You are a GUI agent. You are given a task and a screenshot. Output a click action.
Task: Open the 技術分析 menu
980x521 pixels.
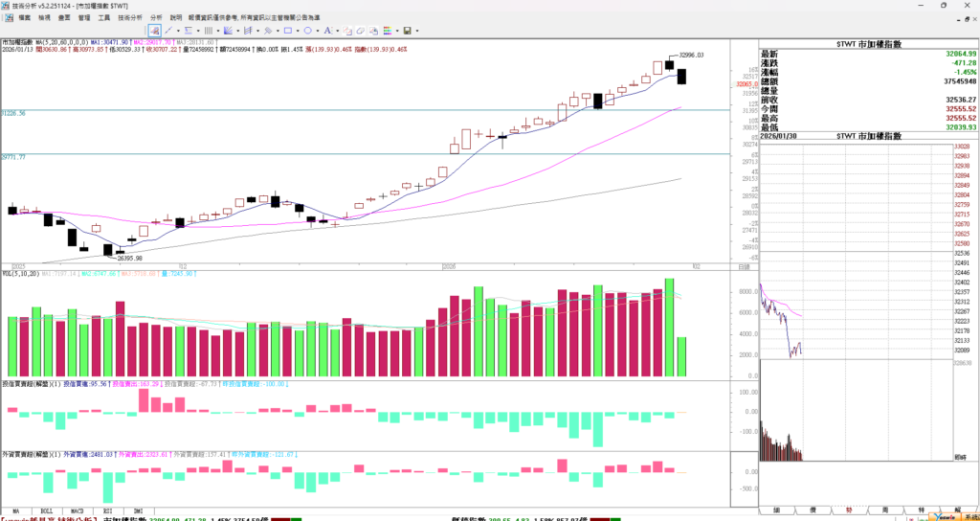click(x=127, y=17)
